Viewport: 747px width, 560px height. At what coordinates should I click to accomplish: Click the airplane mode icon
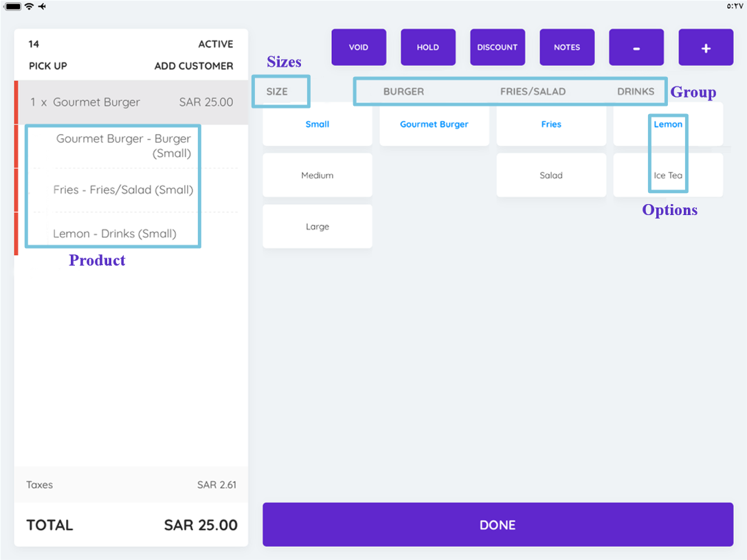tap(43, 6)
